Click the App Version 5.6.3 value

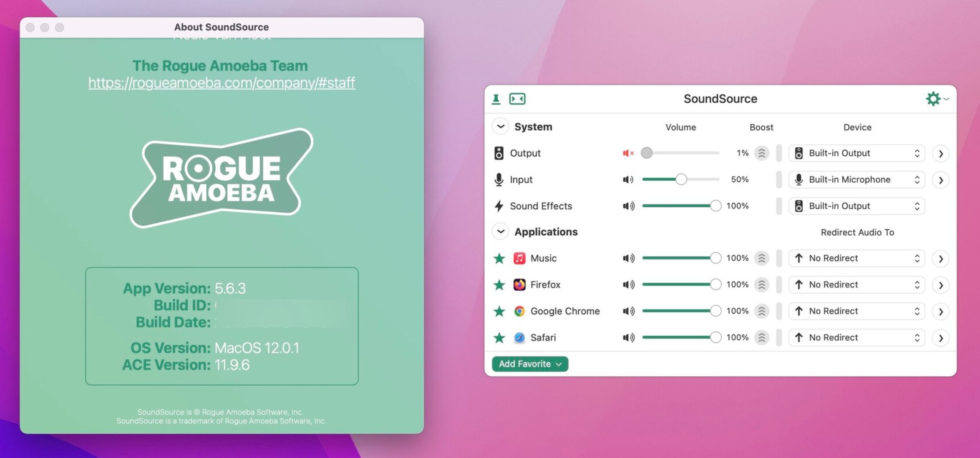pyautogui.click(x=230, y=288)
